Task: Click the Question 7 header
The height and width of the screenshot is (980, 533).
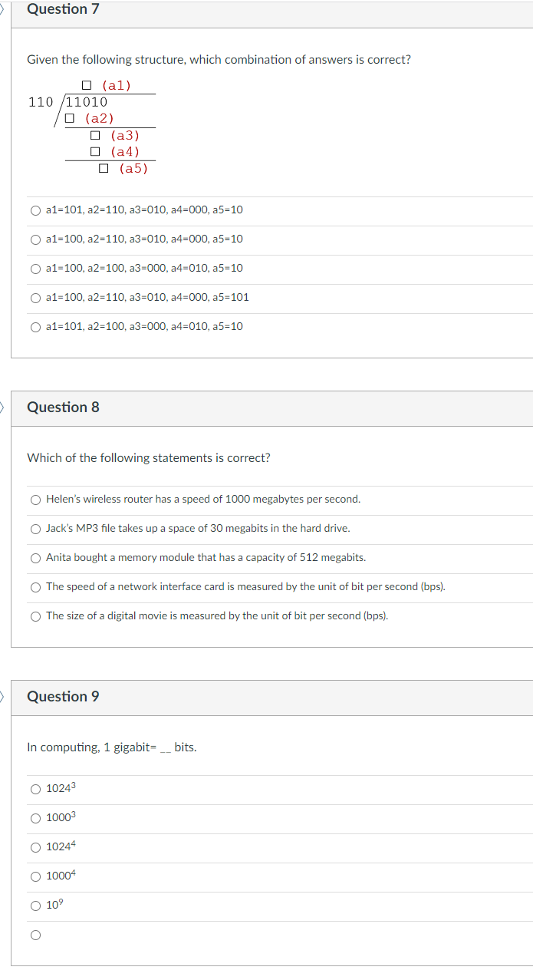Action: tap(63, 9)
